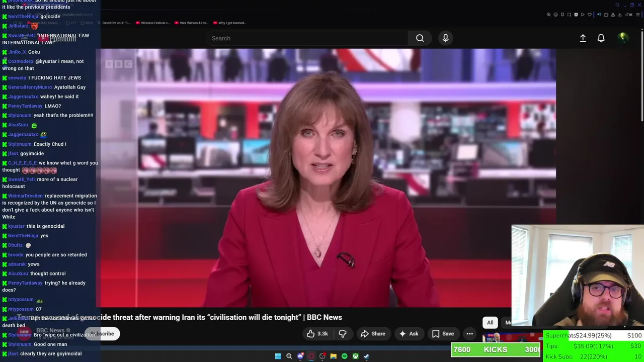Open the BBC News channel name link
Image resolution: width=644 pixels, height=362 pixels.
click(x=50, y=330)
